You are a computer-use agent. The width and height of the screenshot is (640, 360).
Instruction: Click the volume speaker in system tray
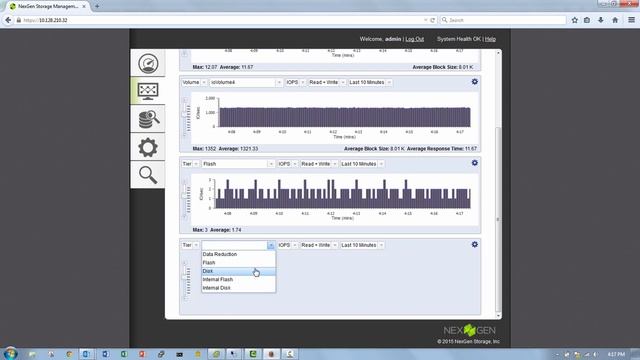596,354
